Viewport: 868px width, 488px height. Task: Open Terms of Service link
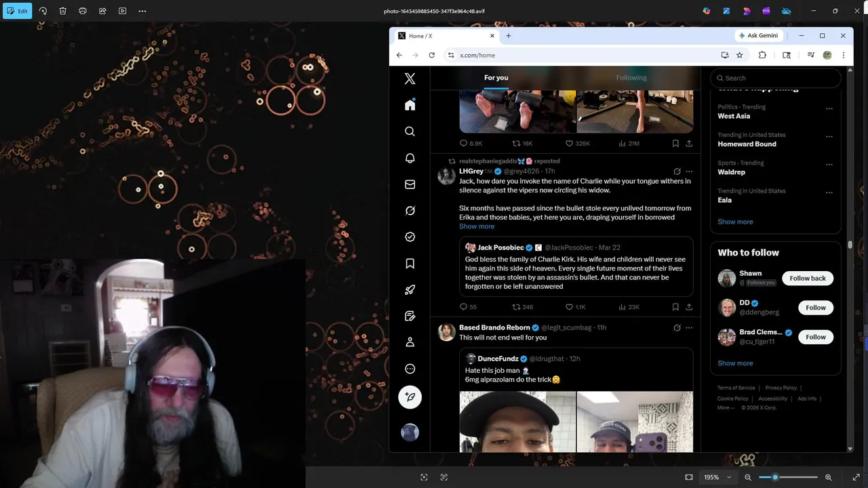point(736,388)
